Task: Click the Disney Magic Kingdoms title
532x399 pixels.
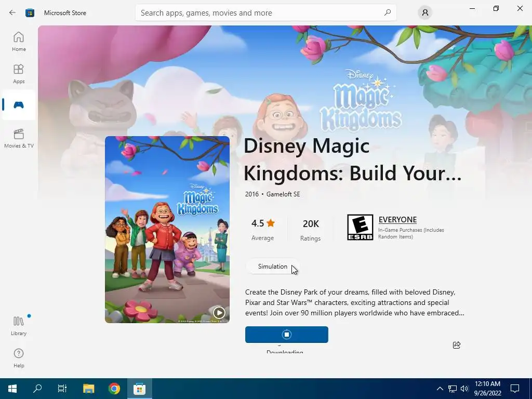Action: click(x=352, y=159)
